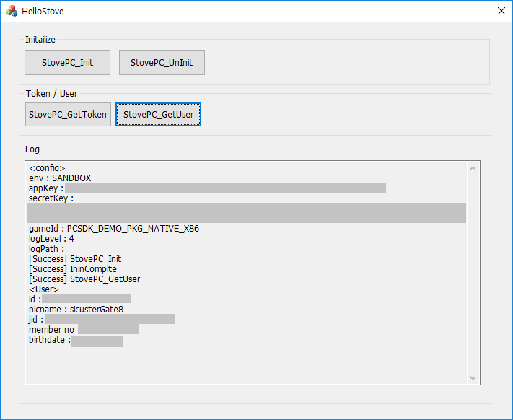Click the 'nicname : sicusterGate8' line
This screenshot has width=513, height=420.
(76, 310)
